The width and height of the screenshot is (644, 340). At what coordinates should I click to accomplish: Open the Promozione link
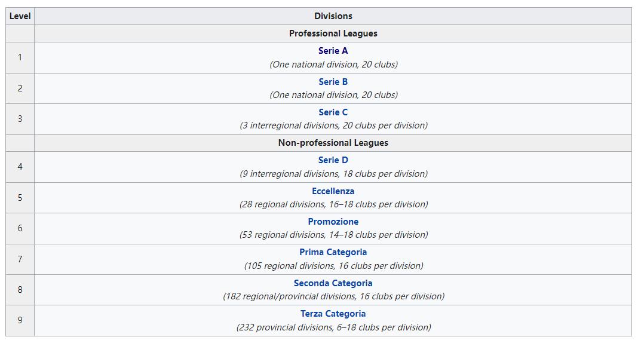pyautogui.click(x=333, y=222)
